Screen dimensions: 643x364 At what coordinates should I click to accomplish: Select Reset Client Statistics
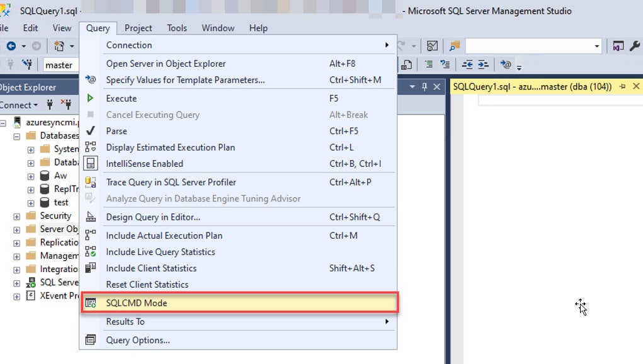coord(238,285)
